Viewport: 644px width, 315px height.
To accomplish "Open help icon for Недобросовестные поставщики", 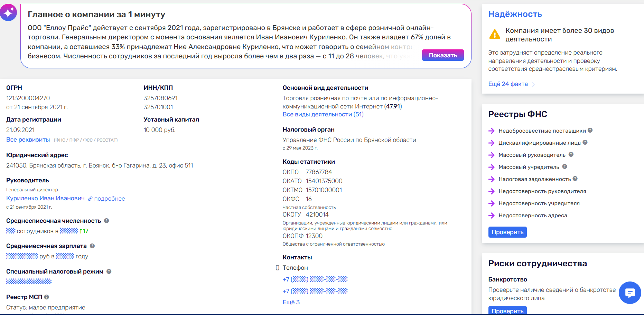I will coord(590,130).
